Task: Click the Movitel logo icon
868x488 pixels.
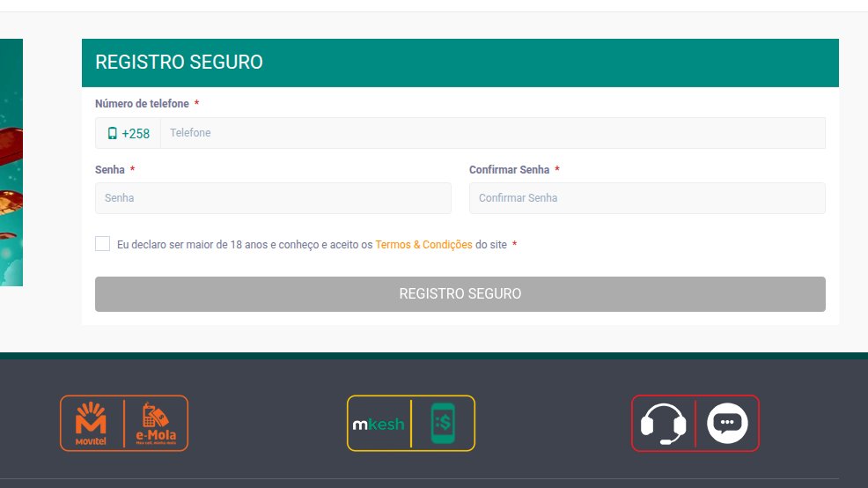Action: [91, 424]
